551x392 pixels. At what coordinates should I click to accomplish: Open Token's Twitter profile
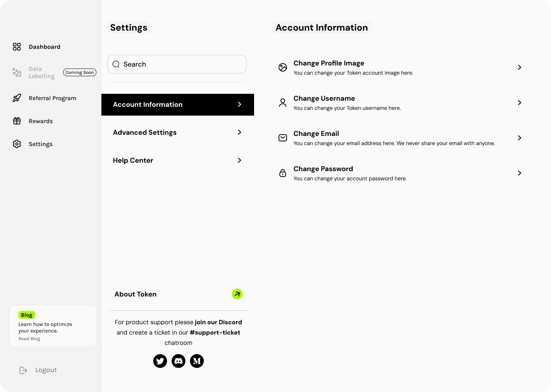(160, 361)
